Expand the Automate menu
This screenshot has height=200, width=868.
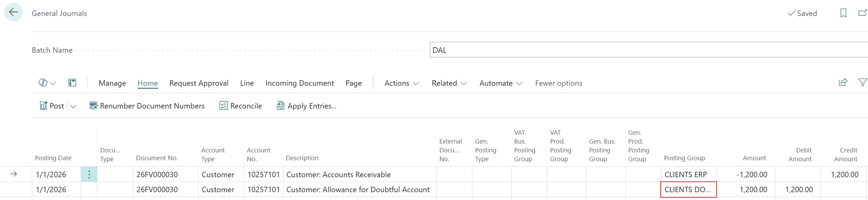tap(501, 83)
